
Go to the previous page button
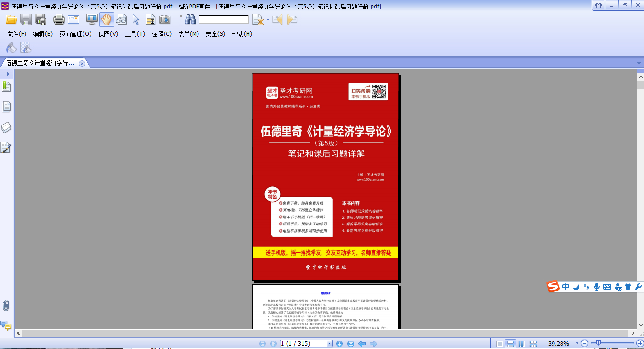[273, 344]
